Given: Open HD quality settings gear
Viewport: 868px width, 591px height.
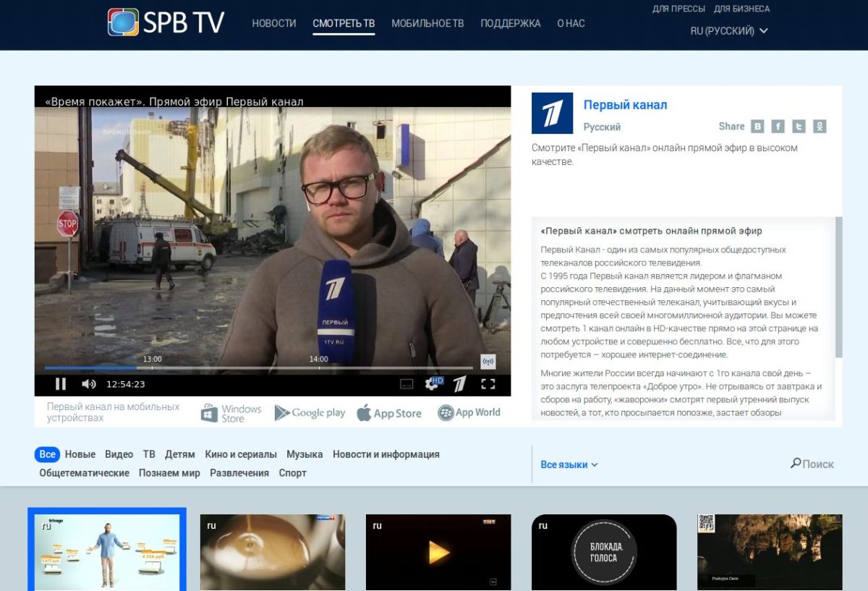Looking at the screenshot, I should tap(433, 383).
